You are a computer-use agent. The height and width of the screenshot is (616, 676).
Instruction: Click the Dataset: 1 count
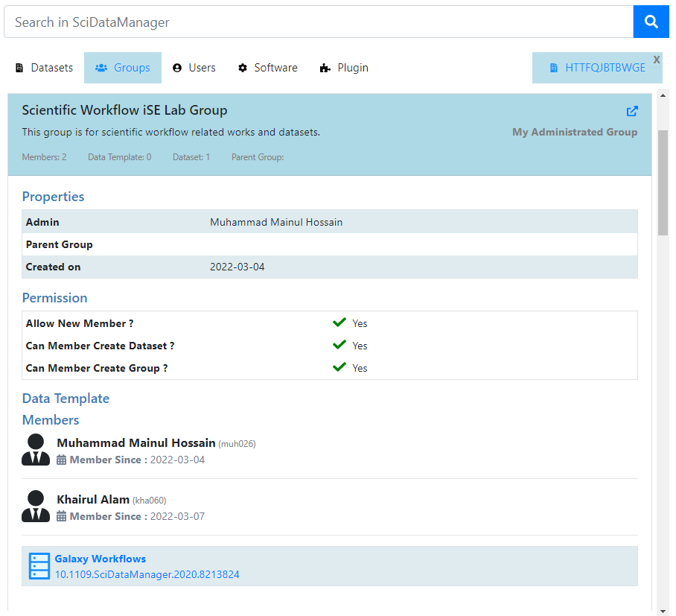coord(191,157)
